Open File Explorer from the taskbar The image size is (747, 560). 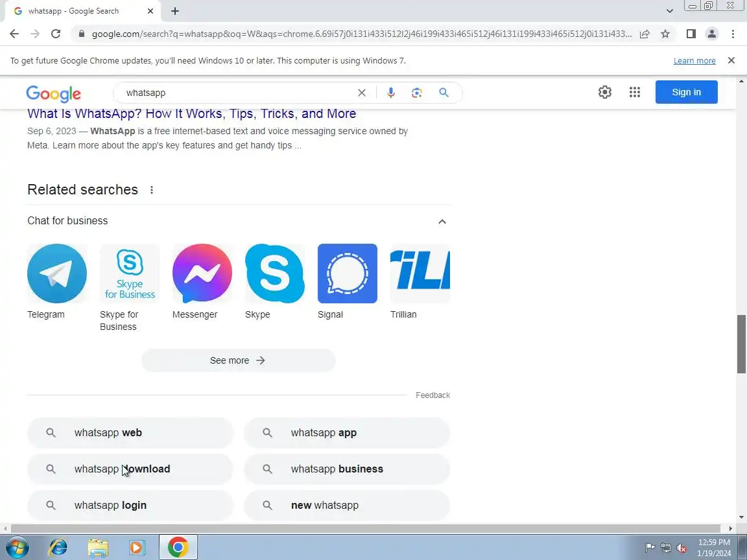98,548
